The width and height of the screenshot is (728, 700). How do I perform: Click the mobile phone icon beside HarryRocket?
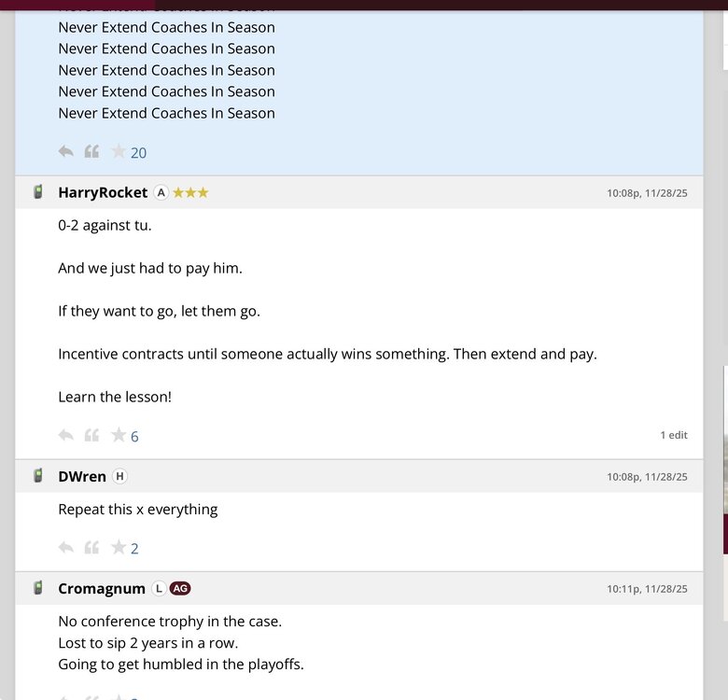coord(38,192)
